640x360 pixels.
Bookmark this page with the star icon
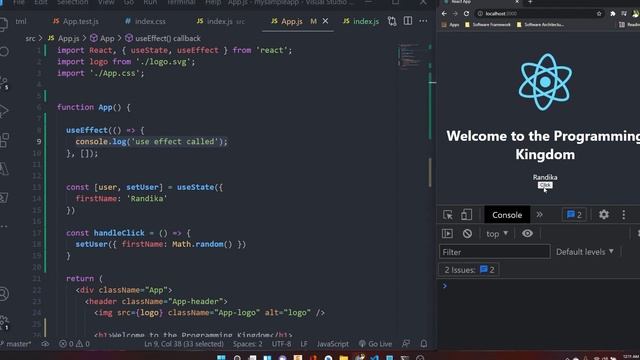(599, 13)
